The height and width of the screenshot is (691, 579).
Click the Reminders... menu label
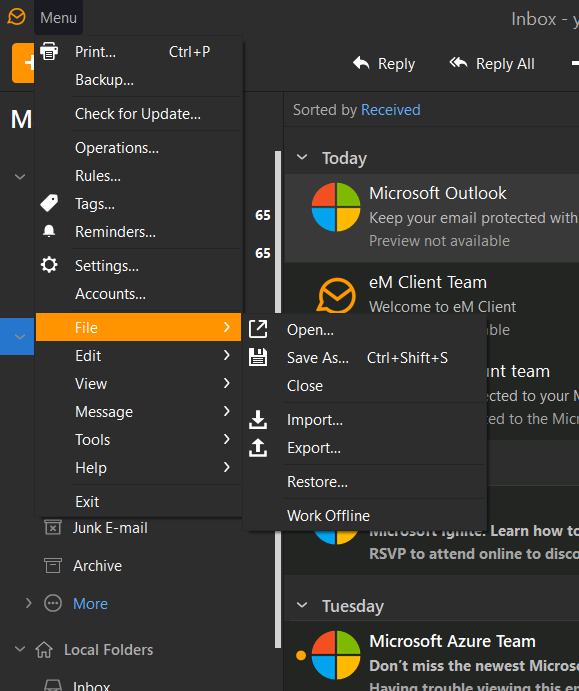pos(115,232)
